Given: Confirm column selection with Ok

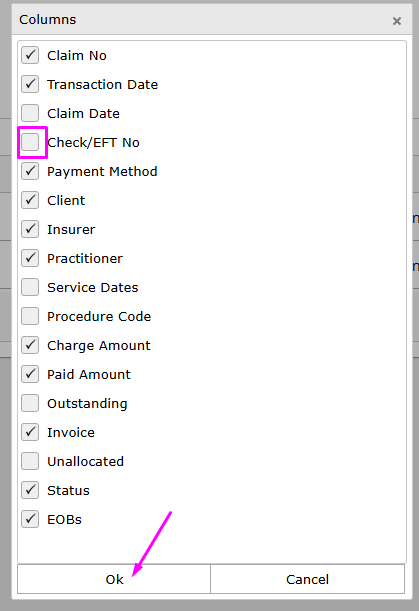Looking at the screenshot, I should click(114, 579).
